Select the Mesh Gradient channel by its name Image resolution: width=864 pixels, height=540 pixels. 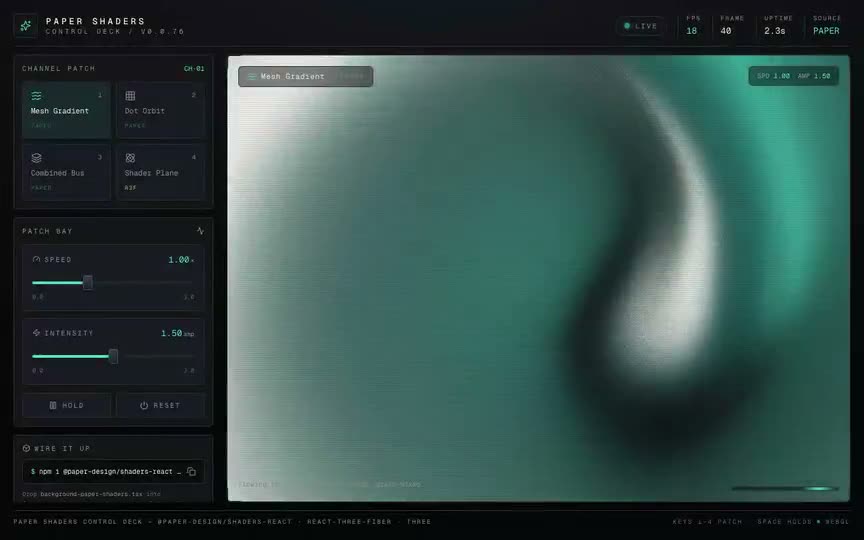60,111
